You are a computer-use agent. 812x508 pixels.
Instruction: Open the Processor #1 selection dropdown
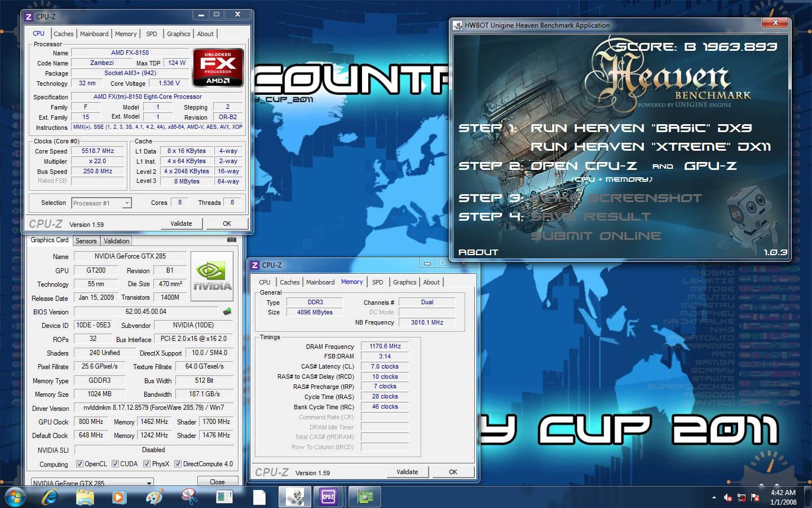101,203
